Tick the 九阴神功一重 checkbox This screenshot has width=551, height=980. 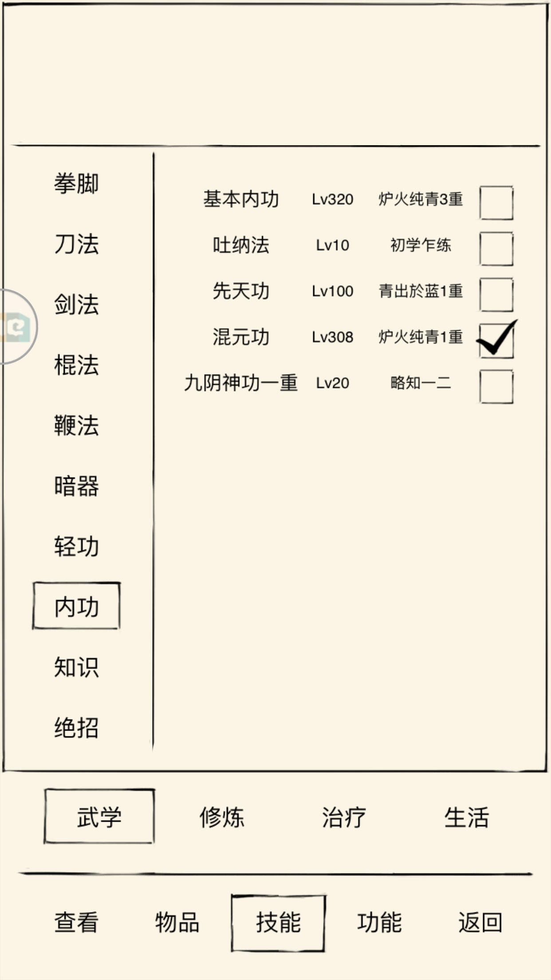point(496,387)
